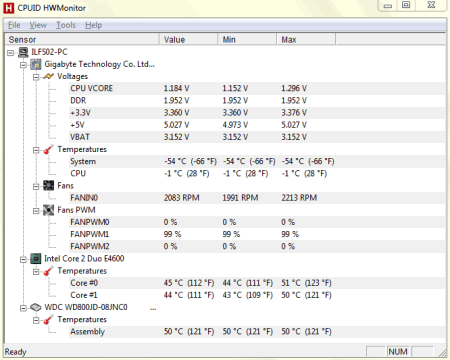The height and width of the screenshot is (360, 450).
Task: Click the 3.376 V max value of +3.3V
Action: point(294,113)
